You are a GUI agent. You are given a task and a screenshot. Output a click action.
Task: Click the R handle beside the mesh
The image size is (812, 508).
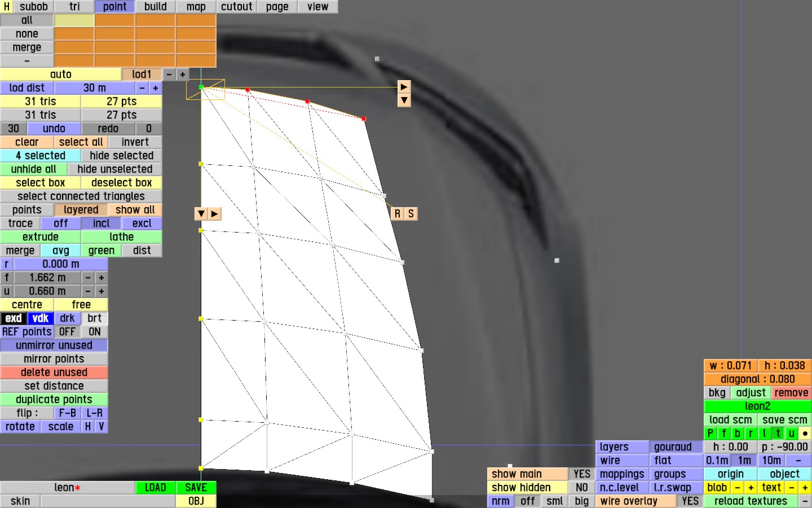click(x=398, y=214)
